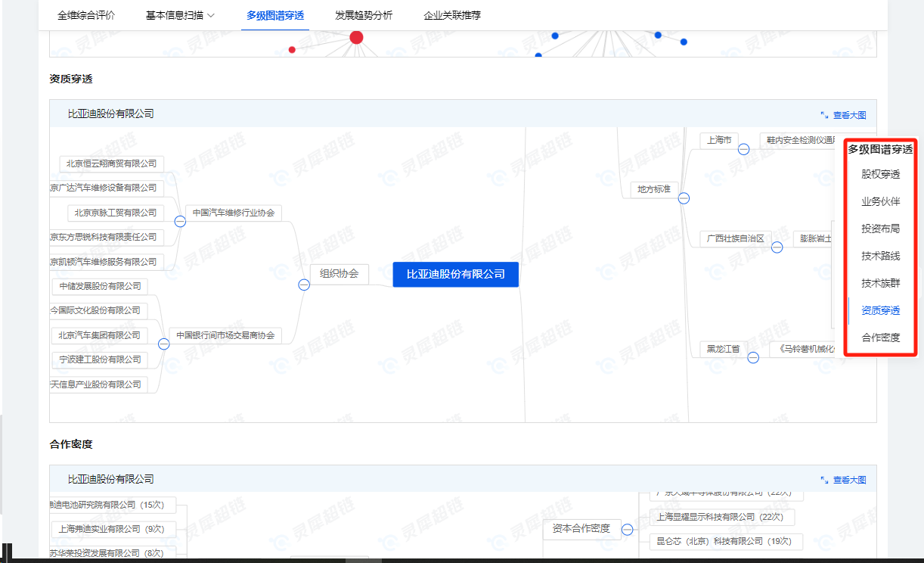Switch to 发展趋势分析 tab
The height and width of the screenshot is (563, 924).
click(x=364, y=15)
